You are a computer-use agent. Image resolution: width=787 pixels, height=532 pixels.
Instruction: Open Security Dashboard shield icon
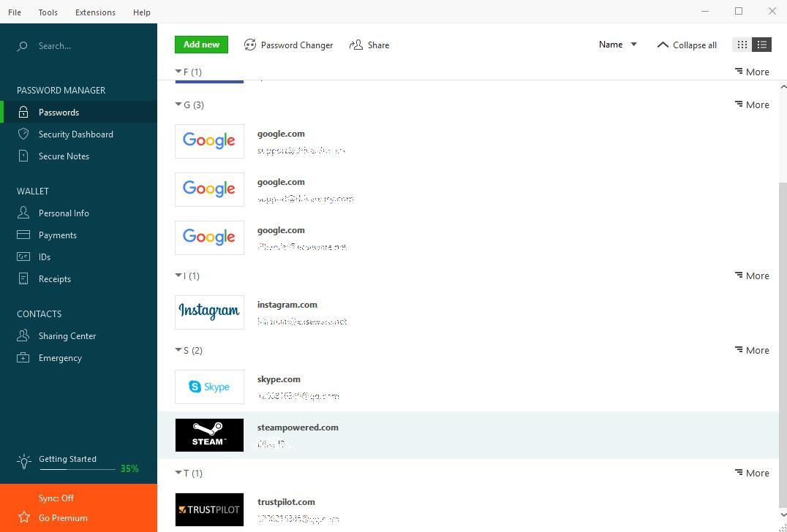[x=23, y=134]
